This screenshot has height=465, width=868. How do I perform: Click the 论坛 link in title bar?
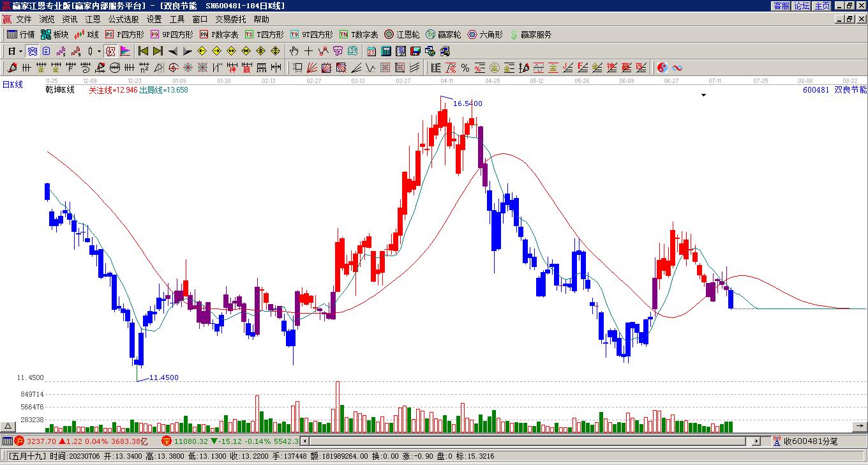(x=802, y=6)
